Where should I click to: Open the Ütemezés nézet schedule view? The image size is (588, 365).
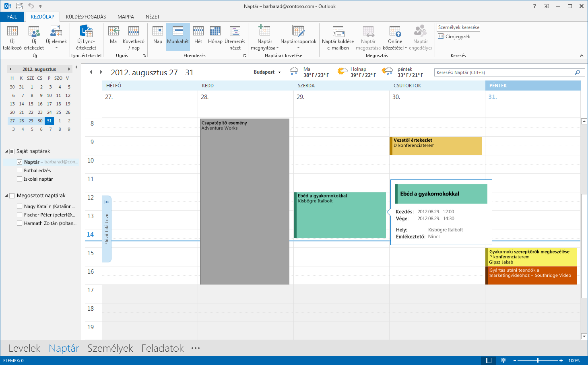(x=235, y=37)
